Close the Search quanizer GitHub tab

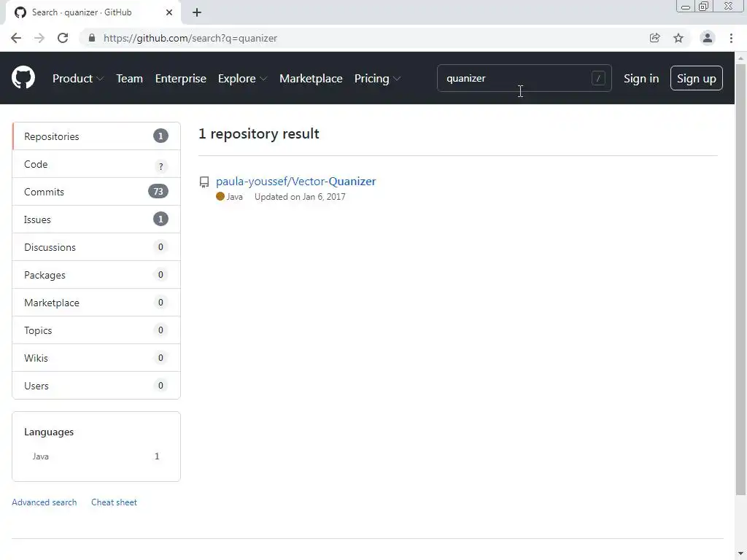(169, 12)
